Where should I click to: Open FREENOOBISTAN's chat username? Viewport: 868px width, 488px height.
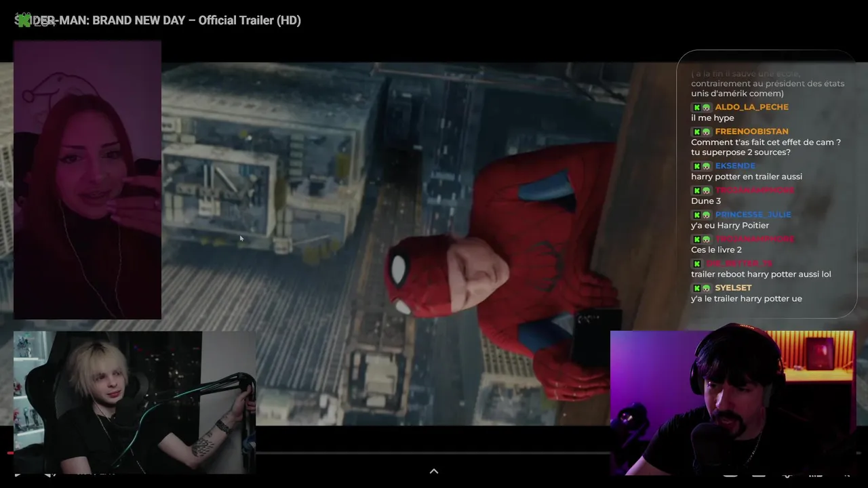(751, 131)
